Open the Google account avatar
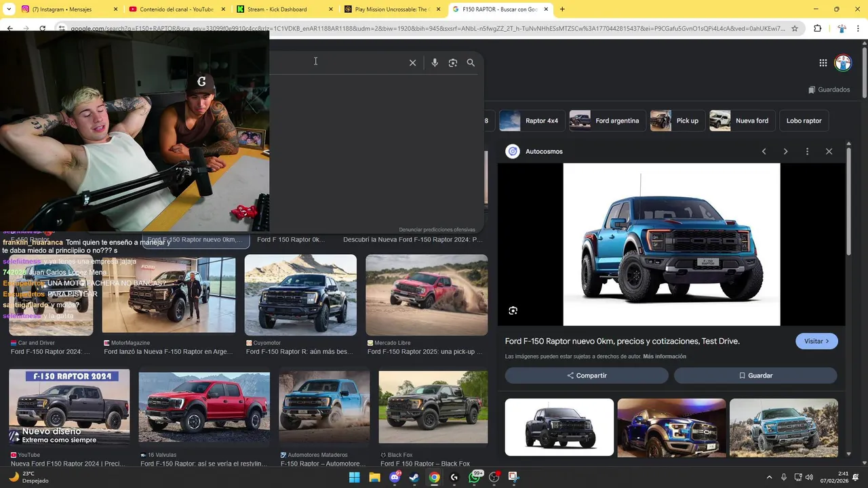This screenshot has width=868, height=488. 843,63
